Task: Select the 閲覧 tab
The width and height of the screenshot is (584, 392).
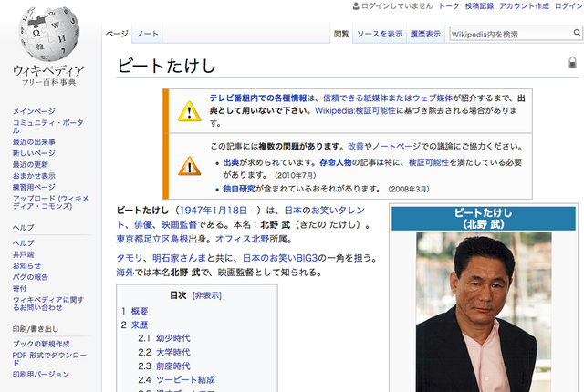Action: coord(341,34)
